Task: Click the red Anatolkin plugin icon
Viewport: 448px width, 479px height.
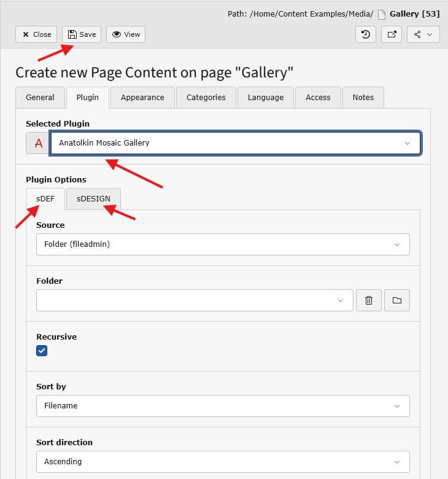Action: (38, 143)
